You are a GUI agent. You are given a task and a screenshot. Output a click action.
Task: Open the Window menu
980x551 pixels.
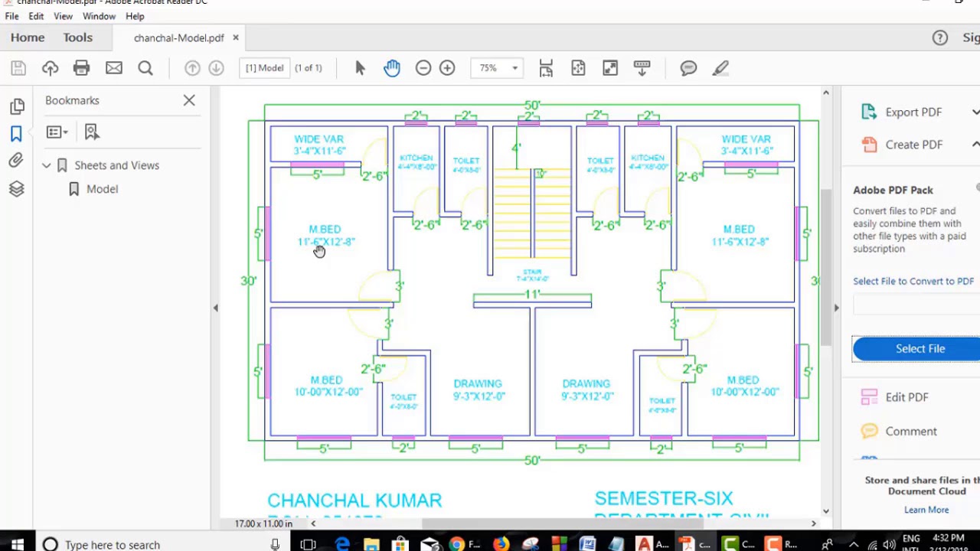tap(99, 16)
